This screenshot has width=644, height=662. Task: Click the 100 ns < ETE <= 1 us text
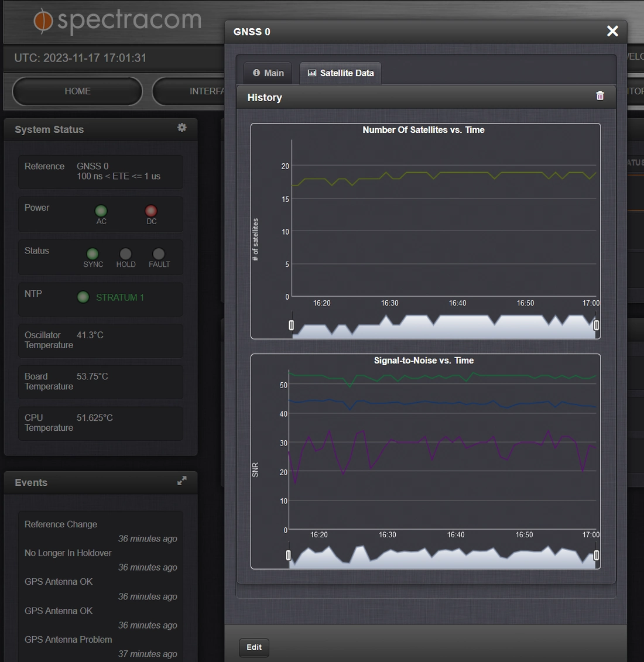tap(119, 176)
